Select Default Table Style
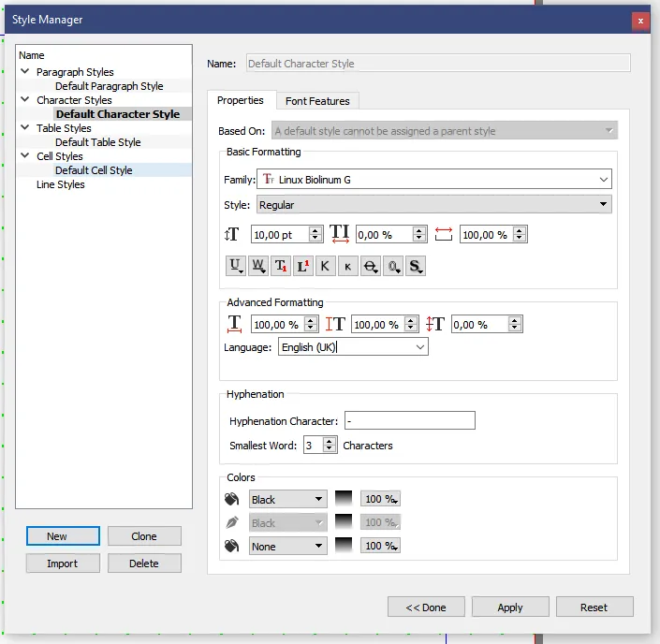Image resolution: width=660 pixels, height=644 pixels. (98, 142)
